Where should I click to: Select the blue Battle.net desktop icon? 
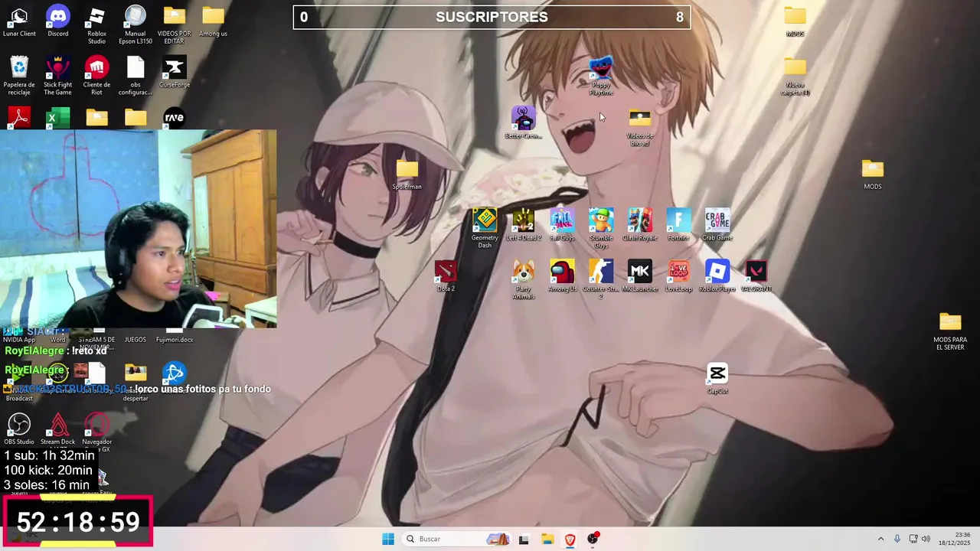[x=175, y=373]
